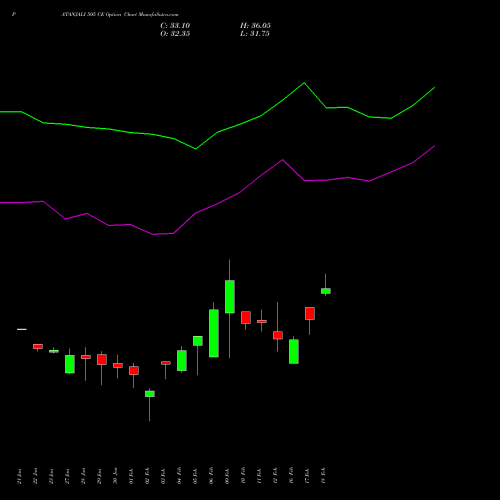Viewport: 500px width, 500px height.
Task: Select the 30 Jan date label
Action: pos(115,476)
